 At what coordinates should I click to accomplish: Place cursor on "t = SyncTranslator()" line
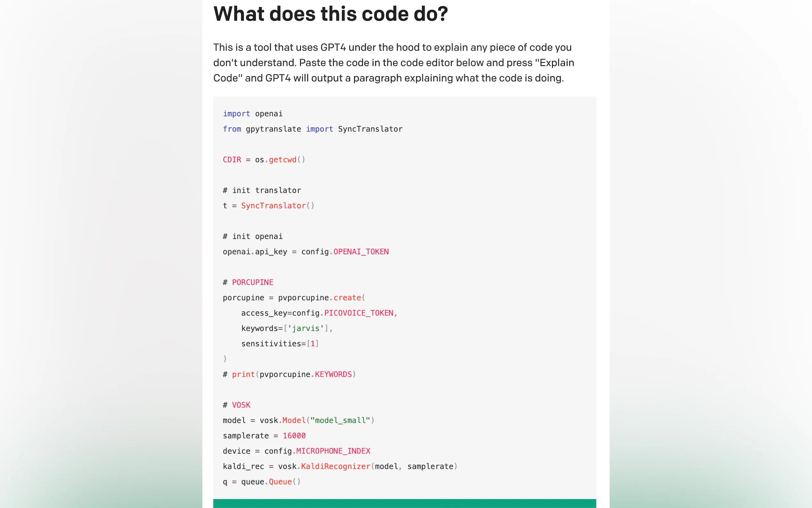pos(269,206)
